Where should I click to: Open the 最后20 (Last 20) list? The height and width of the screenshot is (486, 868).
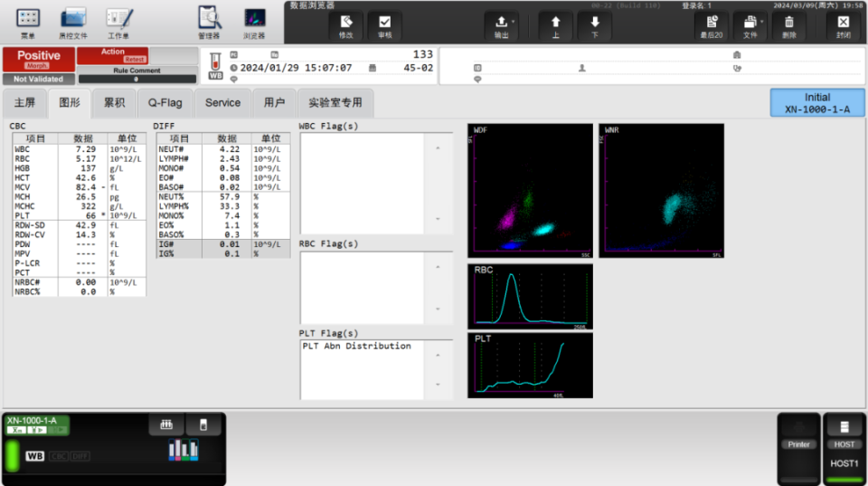coord(712,25)
